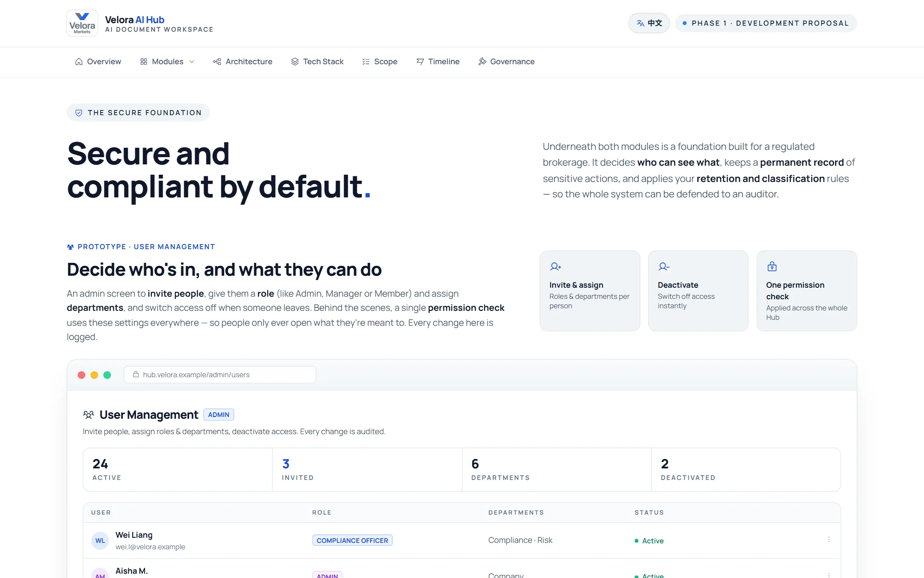
Task: Click the ADMIN badge next to User Management
Action: tap(219, 414)
